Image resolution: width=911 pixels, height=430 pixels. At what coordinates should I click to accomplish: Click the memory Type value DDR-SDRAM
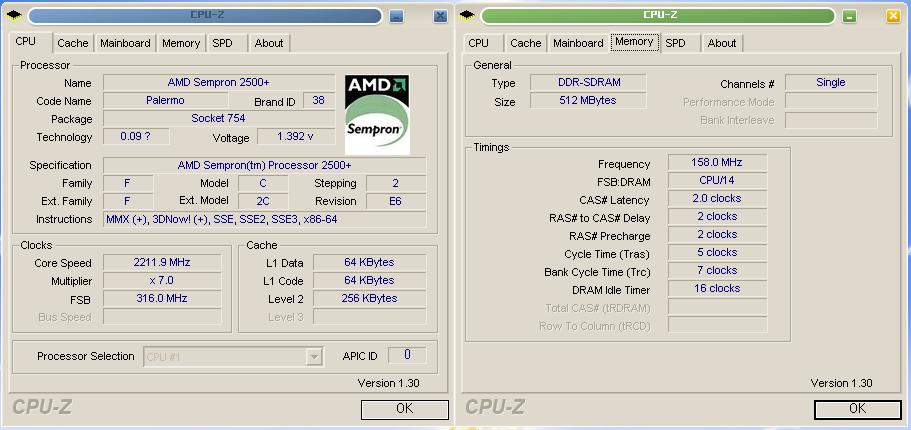[x=589, y=82]
